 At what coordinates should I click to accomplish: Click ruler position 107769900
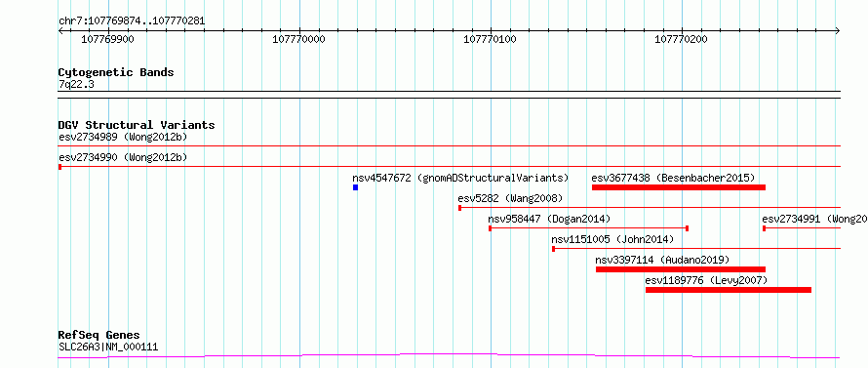(x=107, y=39)
